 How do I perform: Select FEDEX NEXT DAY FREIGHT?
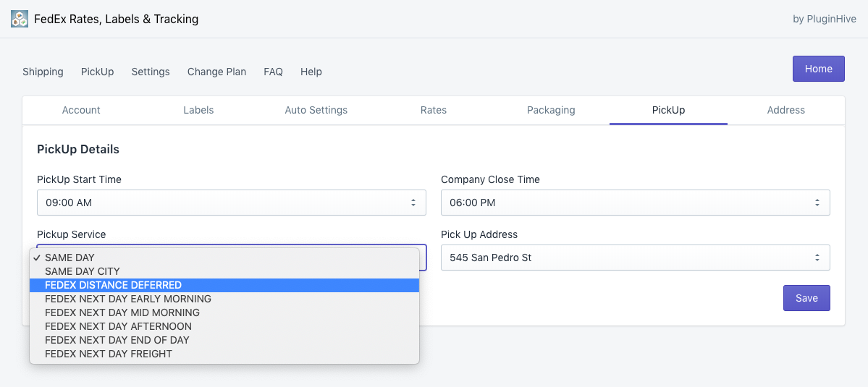pyautogui.click(x=224, y=354)
